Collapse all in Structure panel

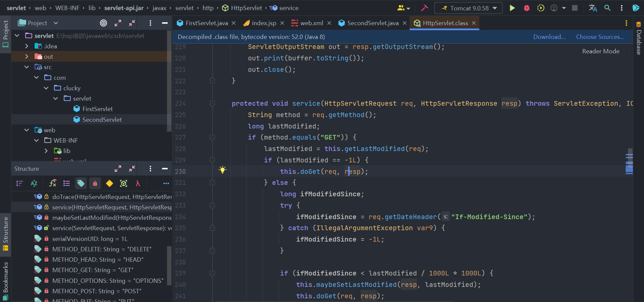pyautogui.click(x=132, y=168)
